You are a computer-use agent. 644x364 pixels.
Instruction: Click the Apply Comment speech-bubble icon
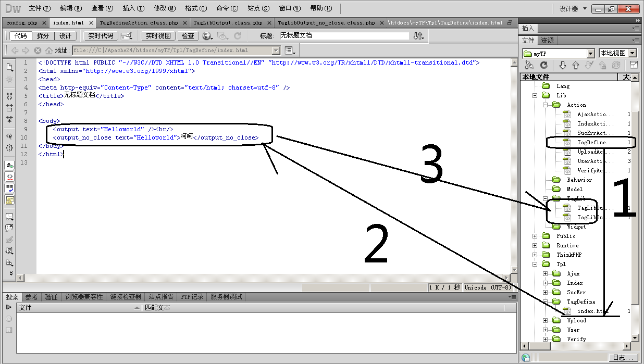[9, 217]
